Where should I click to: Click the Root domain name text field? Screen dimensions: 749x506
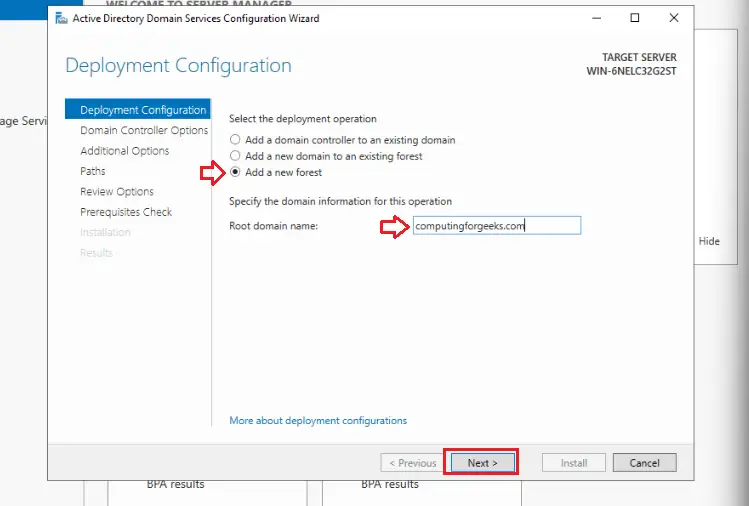[x=497, y=226]
